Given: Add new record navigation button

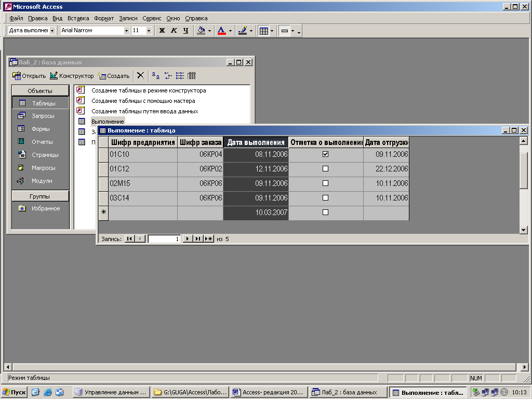Looking at the screenshot, I should pos(209,239).
